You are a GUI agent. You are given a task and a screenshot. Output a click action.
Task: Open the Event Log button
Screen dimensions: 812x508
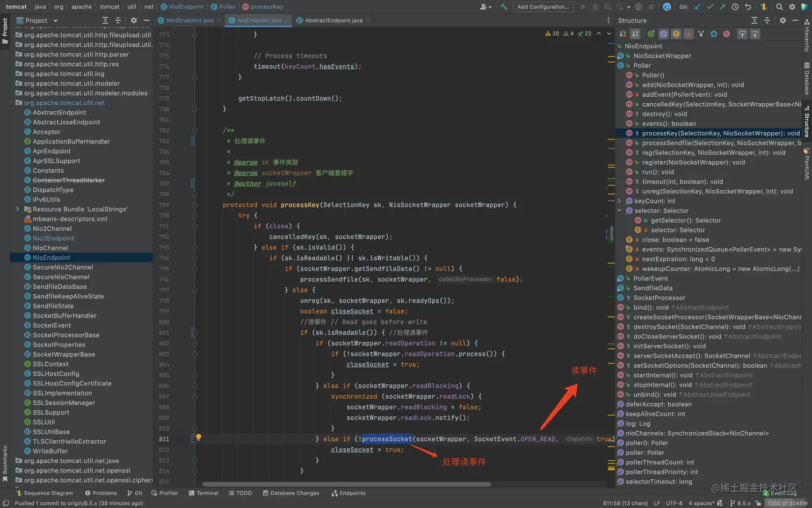(x=780, y=493)
